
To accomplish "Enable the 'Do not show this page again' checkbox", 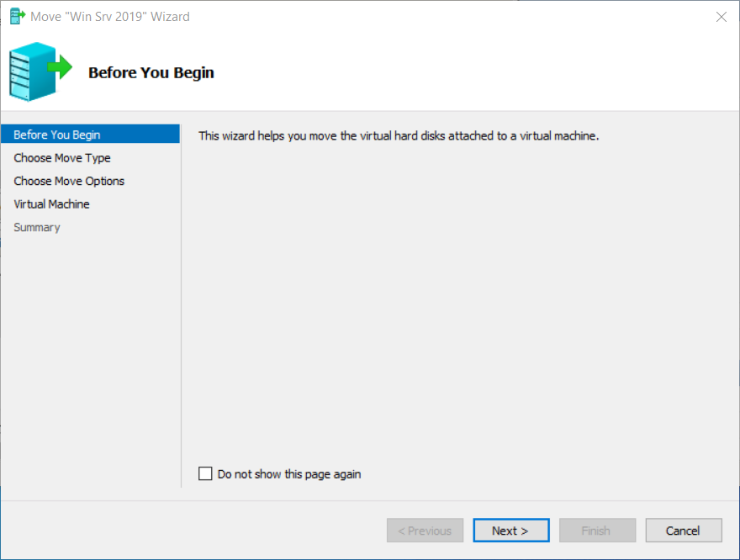I will pyautogui.click(x=205, y=473).
